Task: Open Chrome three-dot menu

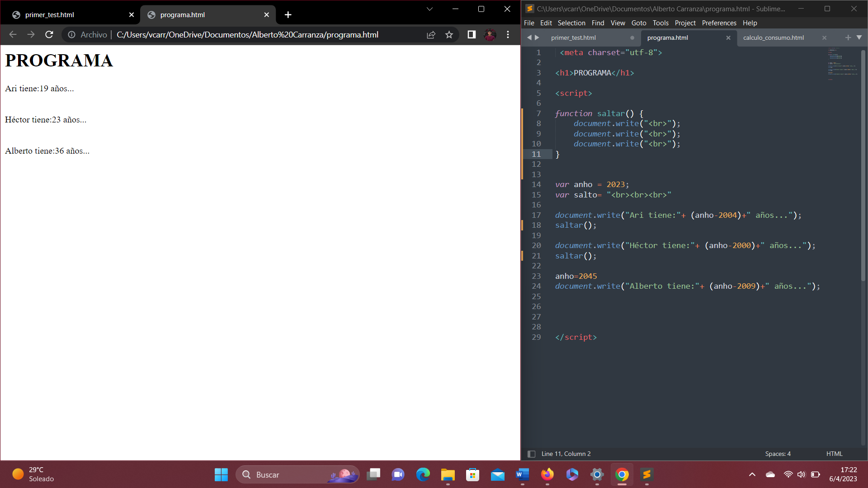Action: click(508, 35)
